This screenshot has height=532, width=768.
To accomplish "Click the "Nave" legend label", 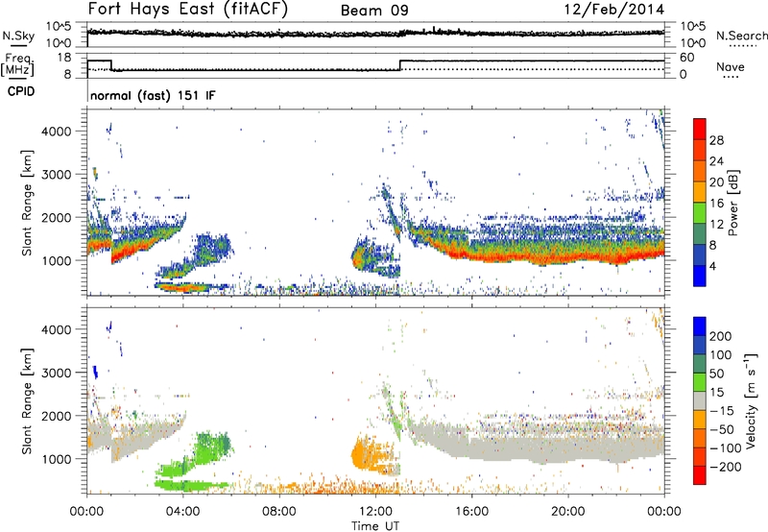I will click(731, 66).
